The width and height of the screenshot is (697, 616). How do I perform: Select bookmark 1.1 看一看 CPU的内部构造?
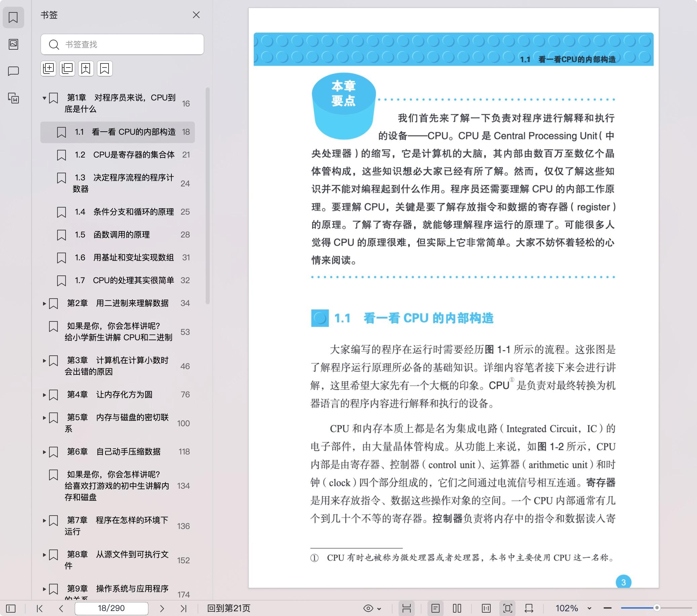(118, 132)
